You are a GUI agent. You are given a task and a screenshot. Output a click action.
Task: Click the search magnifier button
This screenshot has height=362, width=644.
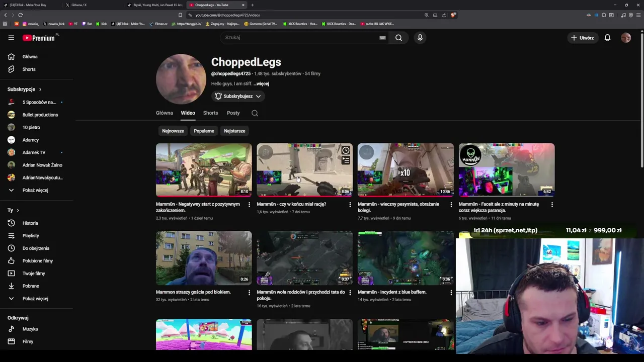398,38
